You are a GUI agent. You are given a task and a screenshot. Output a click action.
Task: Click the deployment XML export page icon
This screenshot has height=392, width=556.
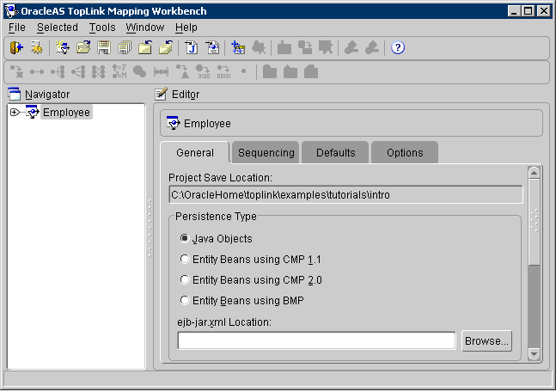click(x=213, y=47)
